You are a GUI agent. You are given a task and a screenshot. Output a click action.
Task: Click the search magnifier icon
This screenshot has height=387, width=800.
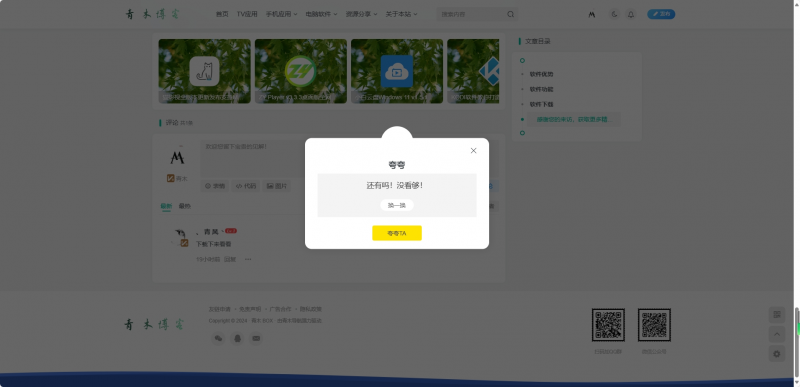click(511, 14)
